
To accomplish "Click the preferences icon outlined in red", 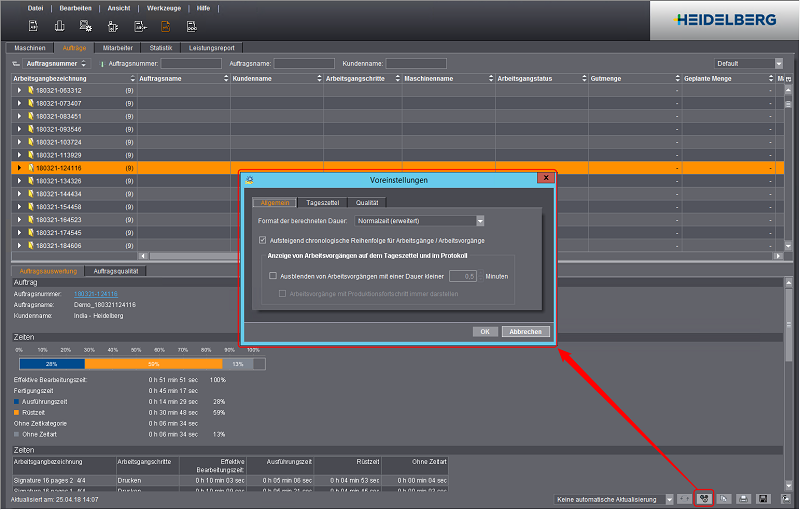I will (x=704, y=497).
